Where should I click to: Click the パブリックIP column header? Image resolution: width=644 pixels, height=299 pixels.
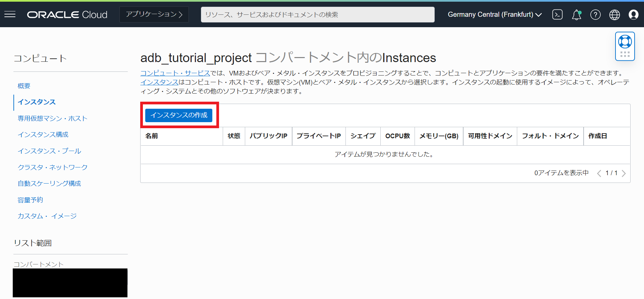(268, 136)
